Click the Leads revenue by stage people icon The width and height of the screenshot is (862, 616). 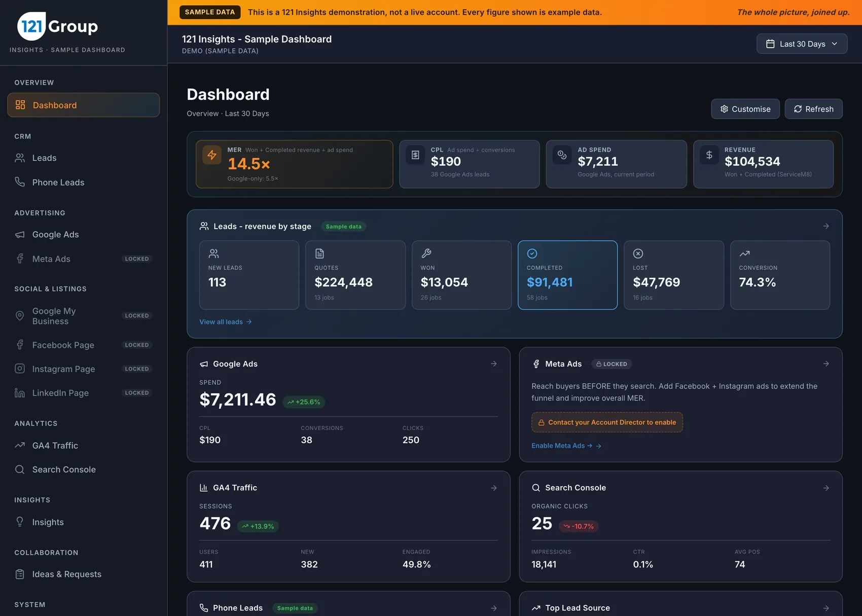click(x=204, y=226)
